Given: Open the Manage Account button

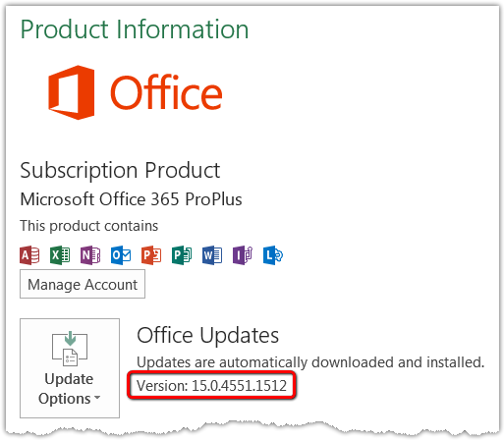Looking at the screenshot, I should coord(83,284).
